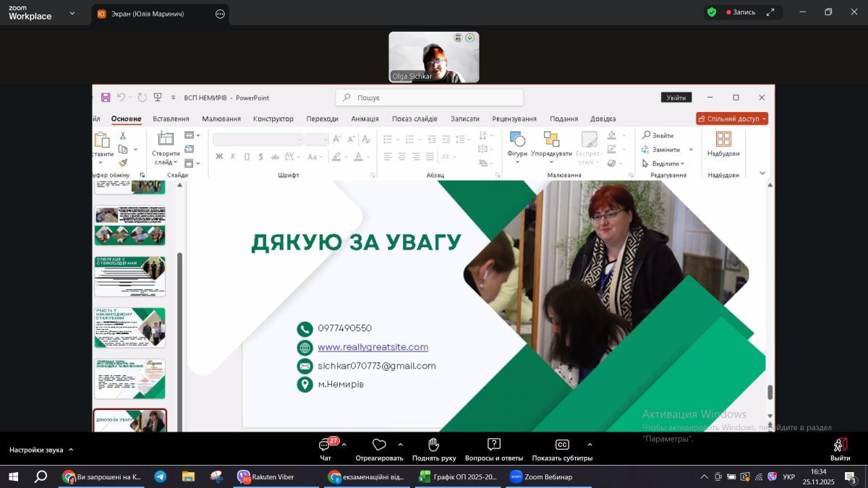This screenshot has height=488, width=868.
Task: Click the Save icon in PowerPoint title bar
Action: pyautogui.click(x=106, y=98)
